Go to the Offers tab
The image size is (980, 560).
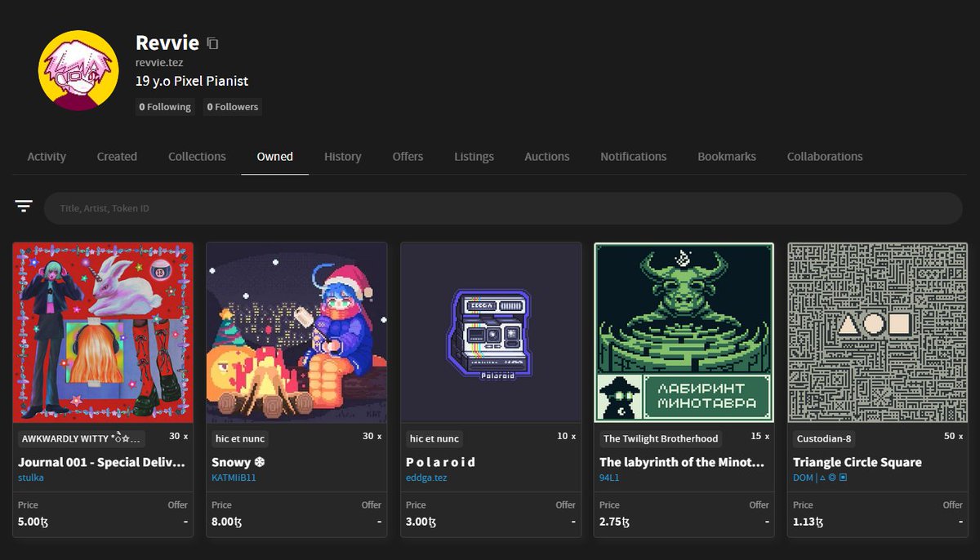click(x=408, y=156)
